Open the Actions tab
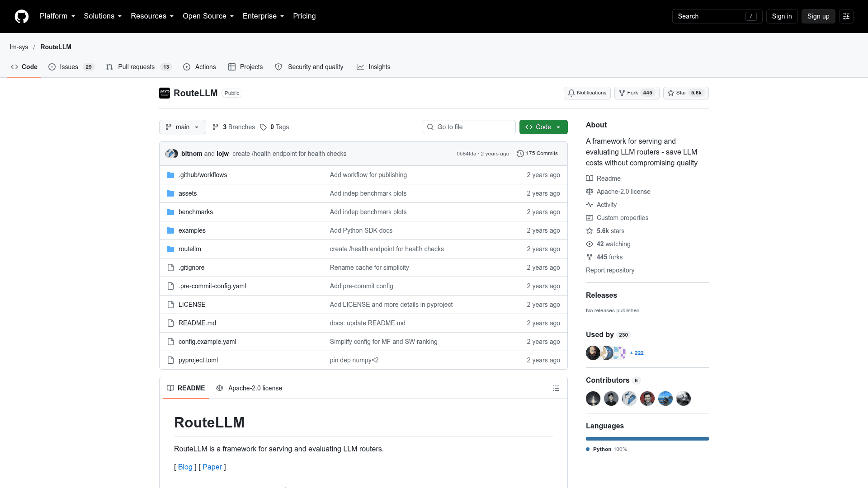 click(199, 67)
